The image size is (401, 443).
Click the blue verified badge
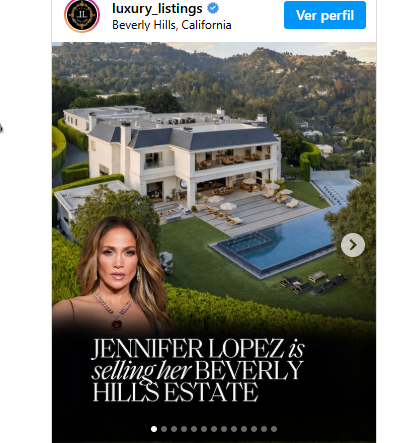[x=213, y=9]
